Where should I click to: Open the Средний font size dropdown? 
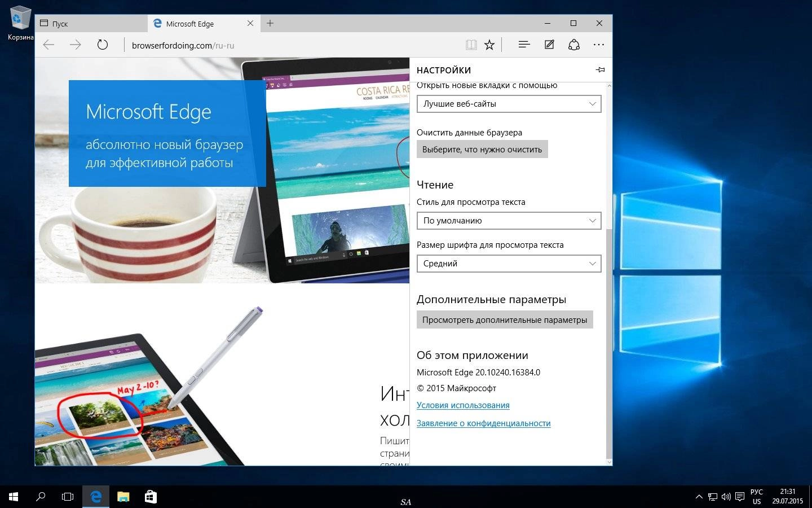tap(509, 264)
